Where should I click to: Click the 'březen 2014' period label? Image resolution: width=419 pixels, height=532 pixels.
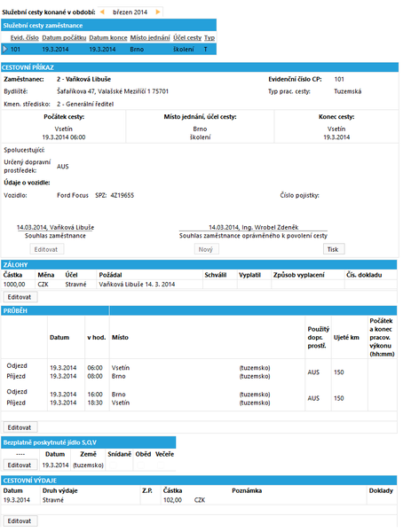coord(130,12)
